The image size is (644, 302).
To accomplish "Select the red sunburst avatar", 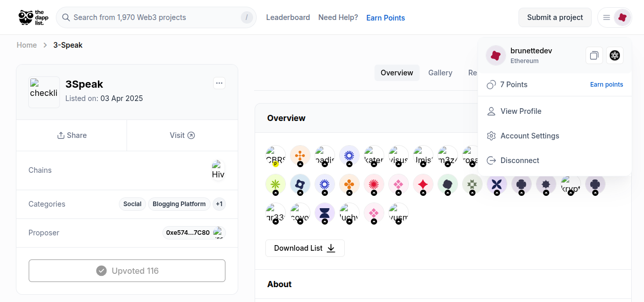I will 374,184.
